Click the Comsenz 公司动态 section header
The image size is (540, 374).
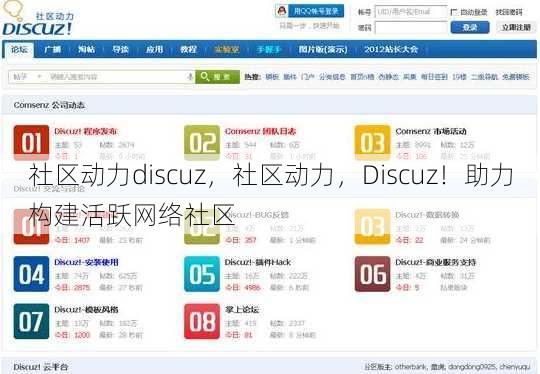[49, 105]
